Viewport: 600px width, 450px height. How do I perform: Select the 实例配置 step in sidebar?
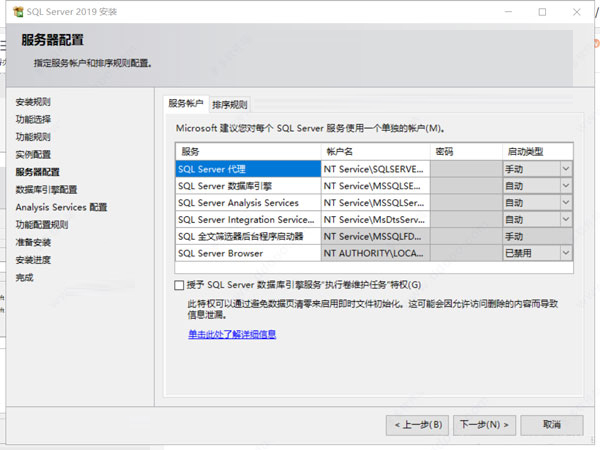click(33, 155)
